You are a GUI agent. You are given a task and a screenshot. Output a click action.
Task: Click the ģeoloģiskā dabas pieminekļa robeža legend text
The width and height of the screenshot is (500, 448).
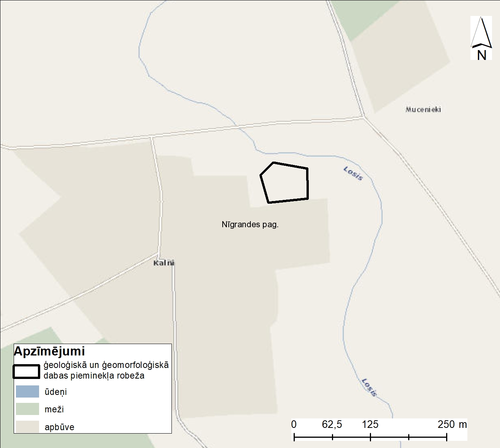106,370
